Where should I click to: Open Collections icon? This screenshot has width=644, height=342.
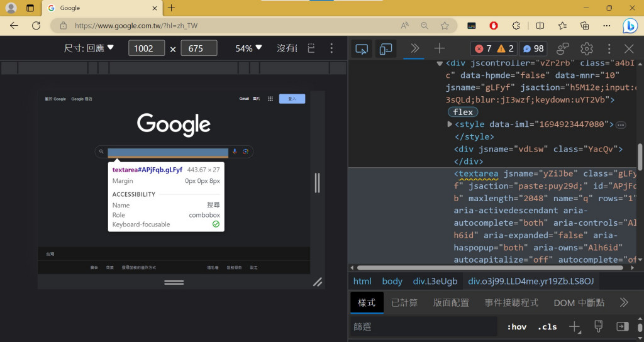[x=584, y=25]
